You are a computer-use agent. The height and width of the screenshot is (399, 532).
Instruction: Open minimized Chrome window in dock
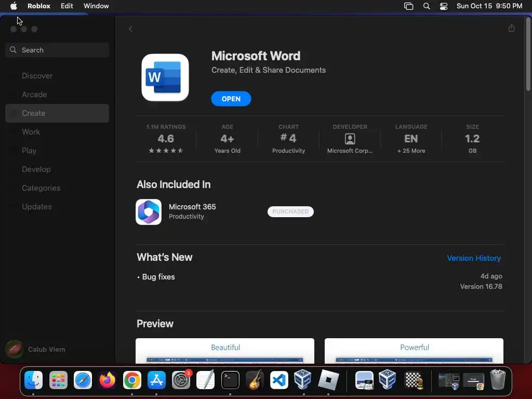pyautogui.click(x=474, y=381)
